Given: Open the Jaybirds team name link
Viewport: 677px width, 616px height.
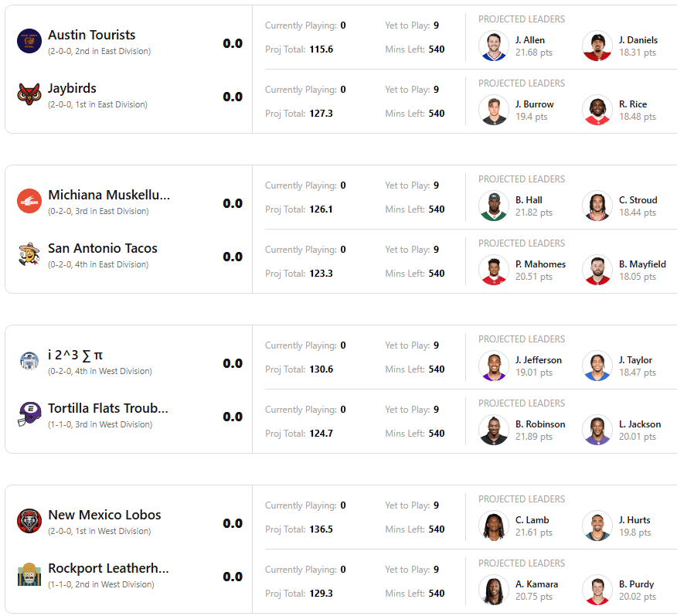Looking at the screenshot, I should [72, 88].
